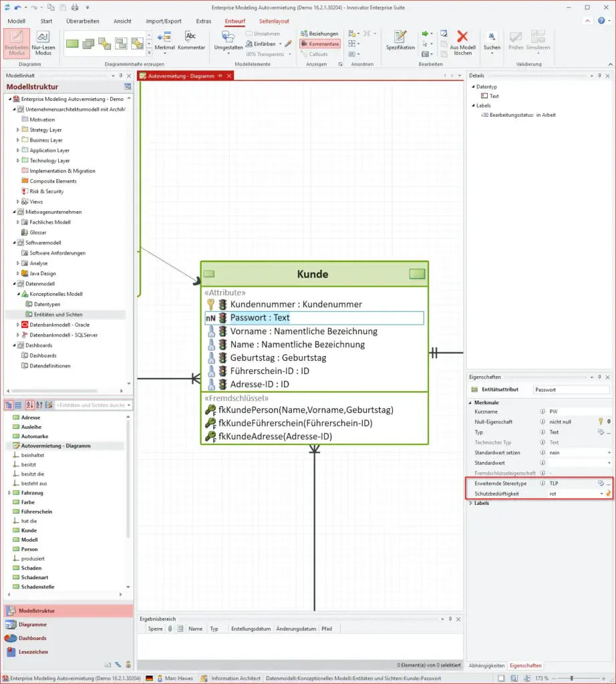616x684 pixels.
Task: Open the Lesezeichen bookmarks pane
Action: pos(33,651)
